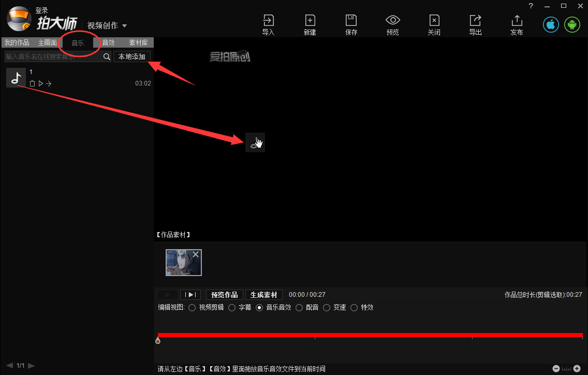
Task: Click the green Android icon
Action: [572, 24]
